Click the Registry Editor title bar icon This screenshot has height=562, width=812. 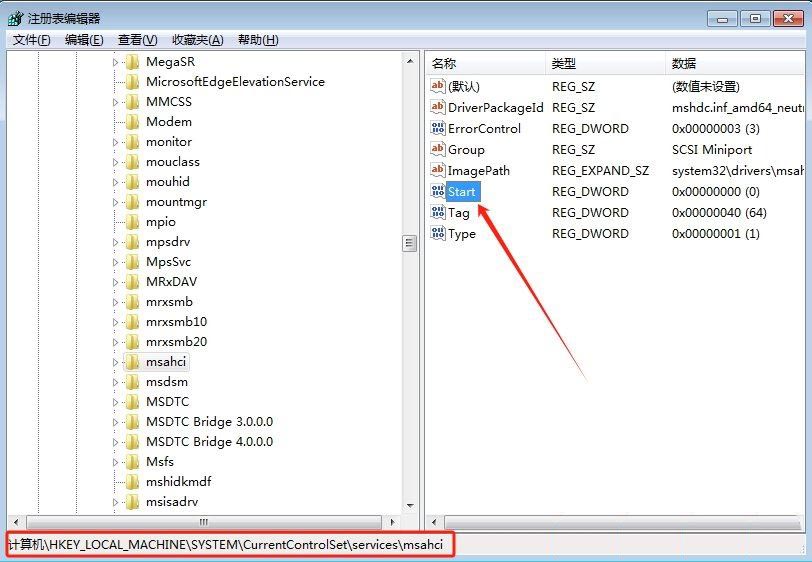tap(15, 18)
